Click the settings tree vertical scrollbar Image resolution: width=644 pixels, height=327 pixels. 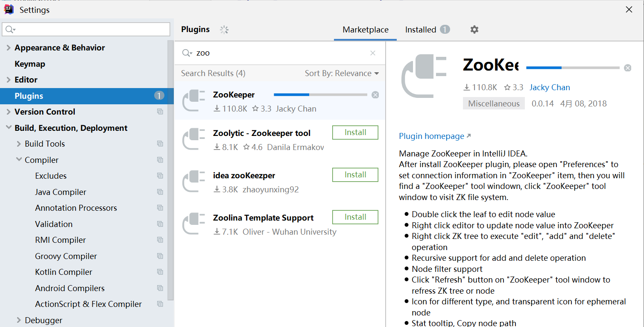pyautogui.click(x=171, y=170)
